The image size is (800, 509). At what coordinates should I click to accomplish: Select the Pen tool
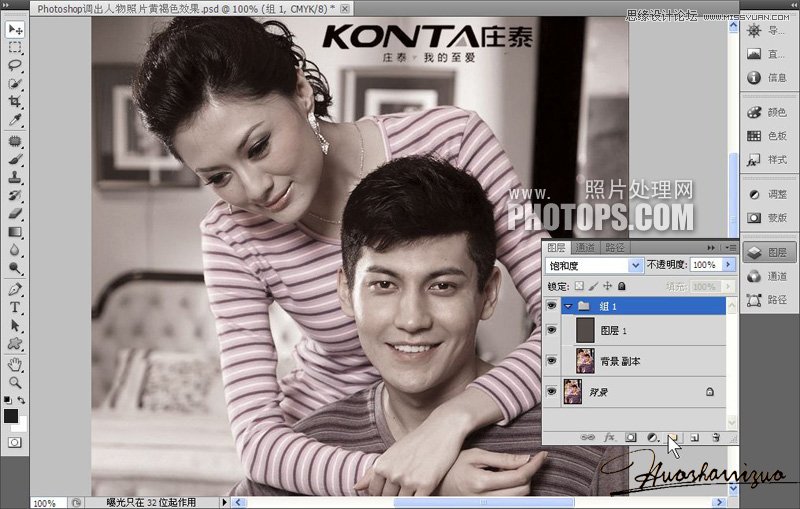coord(15,289)
